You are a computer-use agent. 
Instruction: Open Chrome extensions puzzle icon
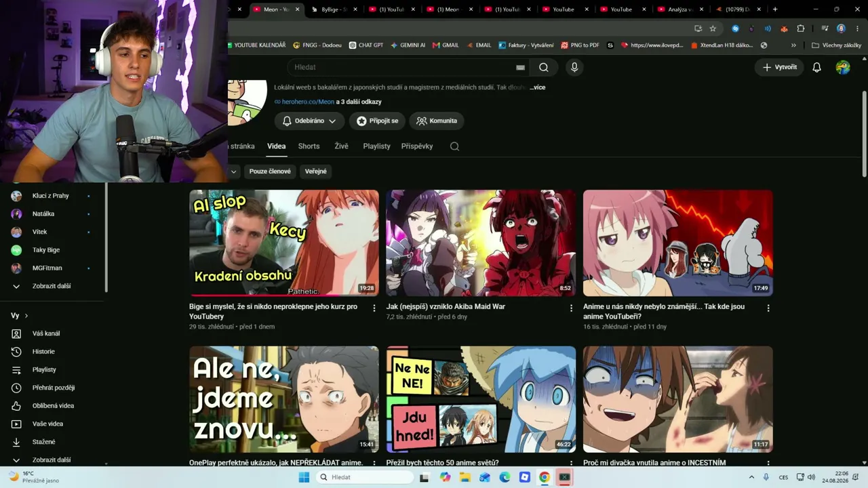point(801,28)
